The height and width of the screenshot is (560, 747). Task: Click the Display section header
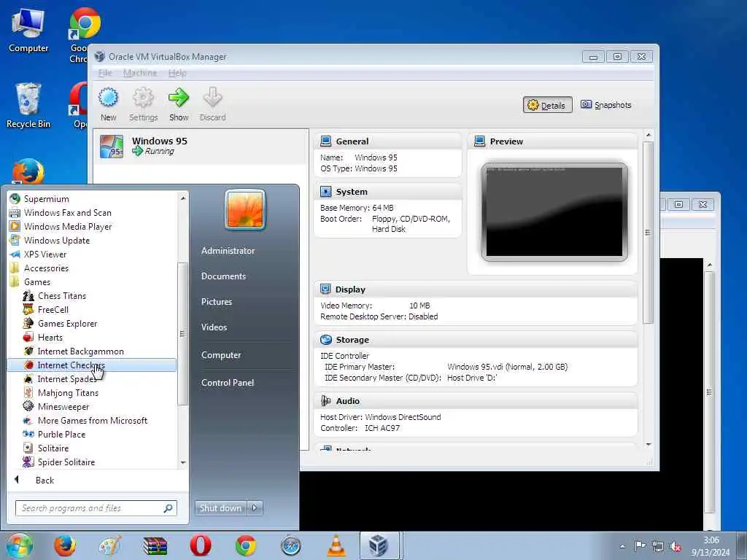[x=350, y=289]
